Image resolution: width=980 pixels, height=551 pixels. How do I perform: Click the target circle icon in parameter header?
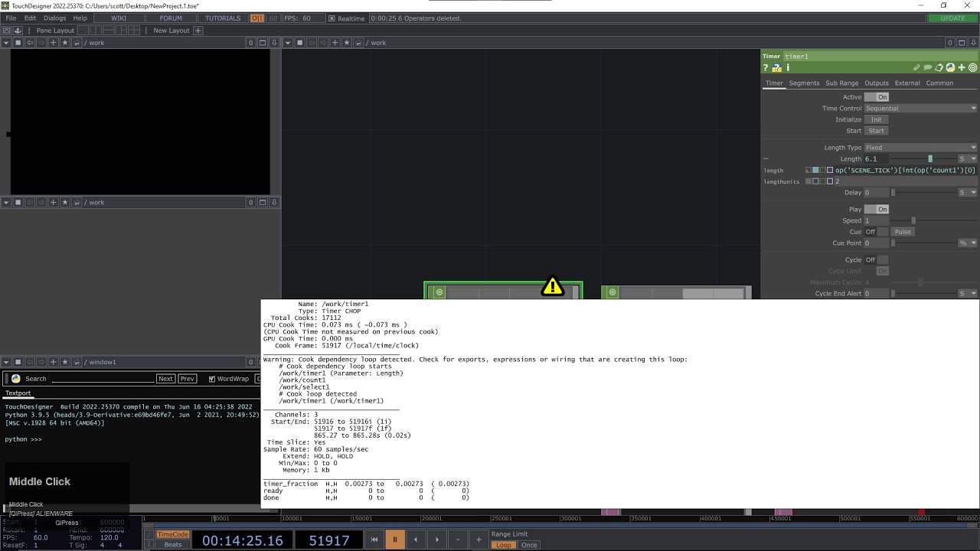click(x=973, y=68)
